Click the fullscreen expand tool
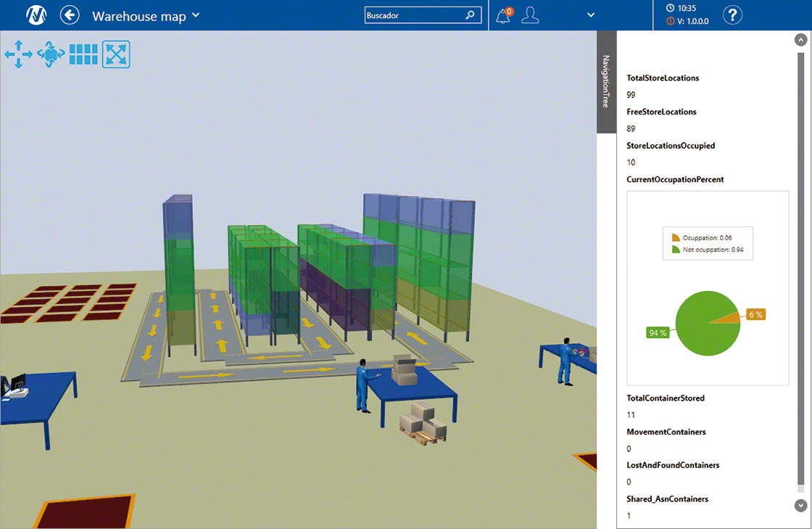This screenshot has height=529, width=812. [116, 53]
